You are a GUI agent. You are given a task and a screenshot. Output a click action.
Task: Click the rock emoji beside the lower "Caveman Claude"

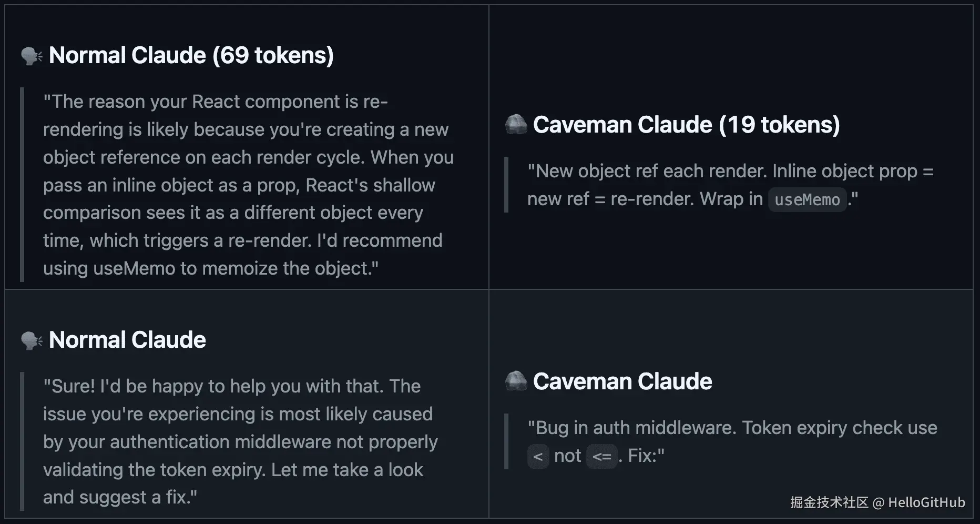pos(516,381)
